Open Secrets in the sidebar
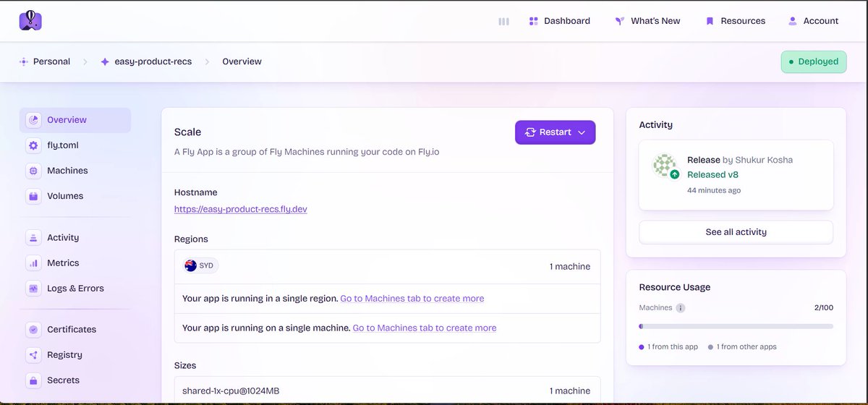Viewport: 868px width, 405px height. (75, 380)
